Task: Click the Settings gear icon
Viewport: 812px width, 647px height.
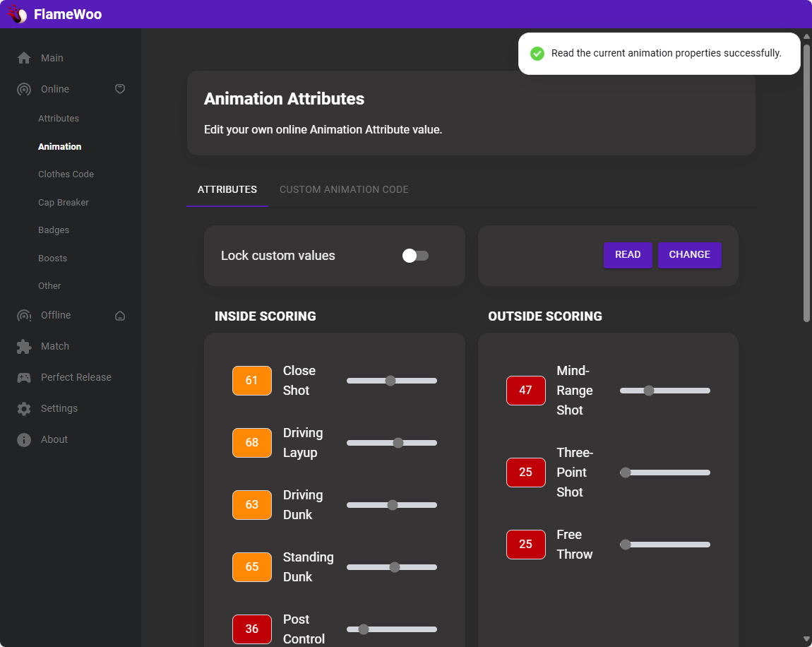Action: 24,409
